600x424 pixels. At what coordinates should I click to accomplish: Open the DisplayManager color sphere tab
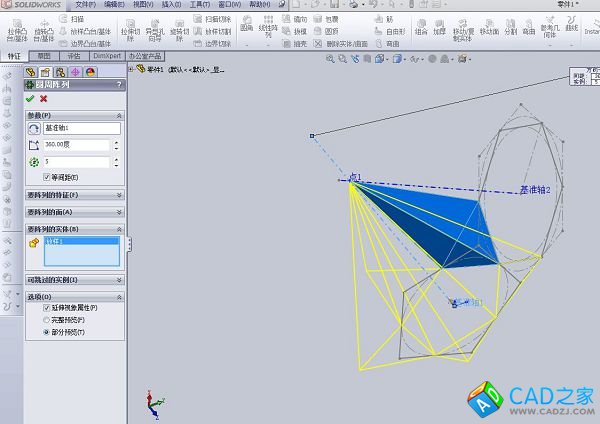(x=90, y=72)
